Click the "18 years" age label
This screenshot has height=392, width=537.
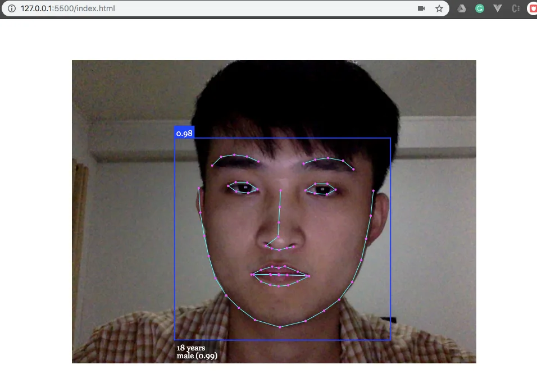[x=191, y=348]
